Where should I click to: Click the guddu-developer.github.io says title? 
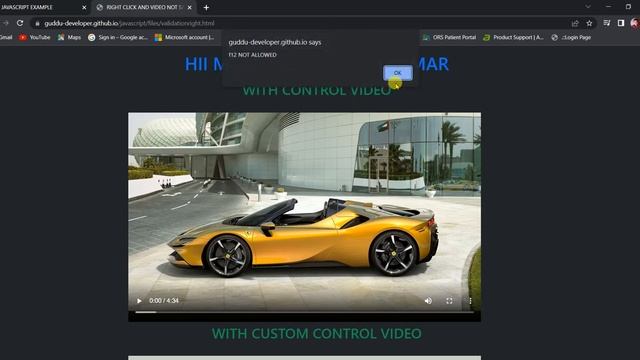[275, 42]
